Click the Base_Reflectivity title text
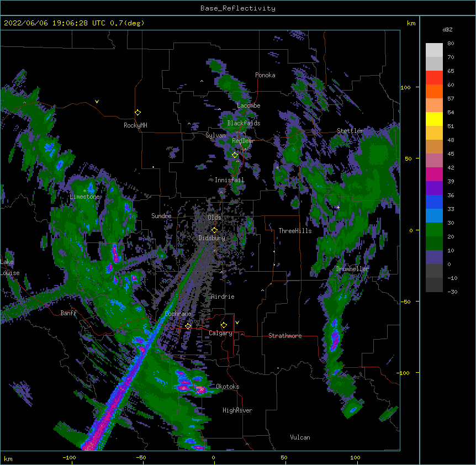The width and height of the screenshot is (476, 465). coord(238,8)
